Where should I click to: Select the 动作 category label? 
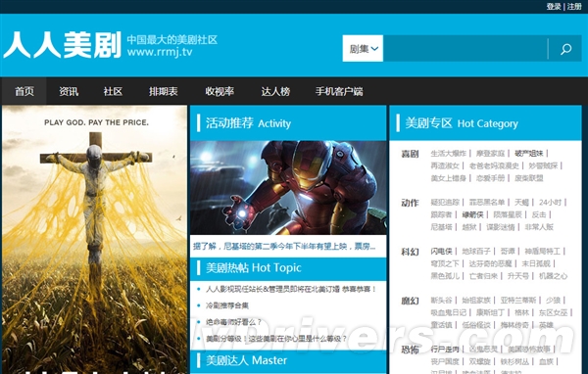[x=410, y=203]
